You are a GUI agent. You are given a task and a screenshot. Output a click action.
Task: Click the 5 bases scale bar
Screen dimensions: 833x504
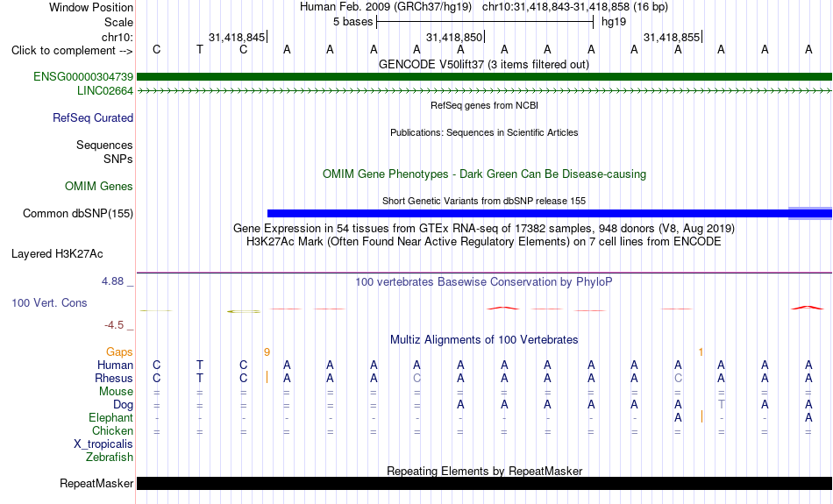tap(485, 22)
